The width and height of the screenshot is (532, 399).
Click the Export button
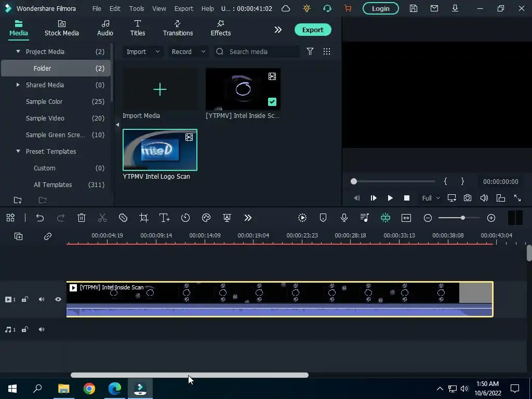313,30
